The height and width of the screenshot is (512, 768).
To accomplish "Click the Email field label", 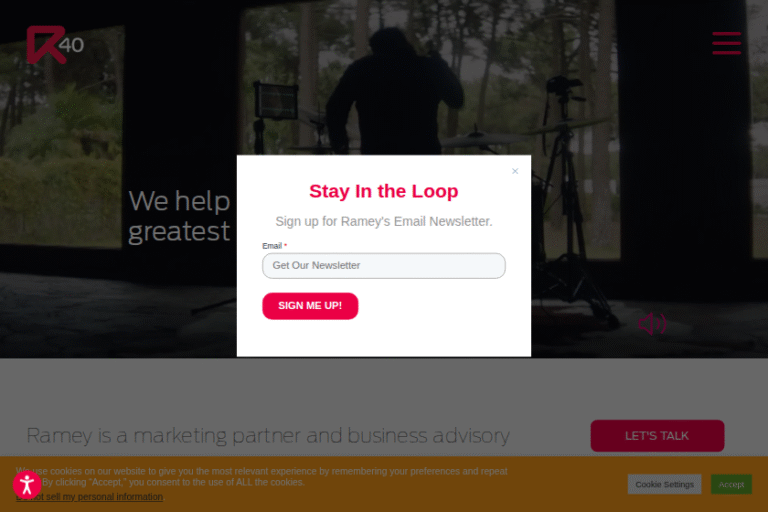I will (272, 246).
